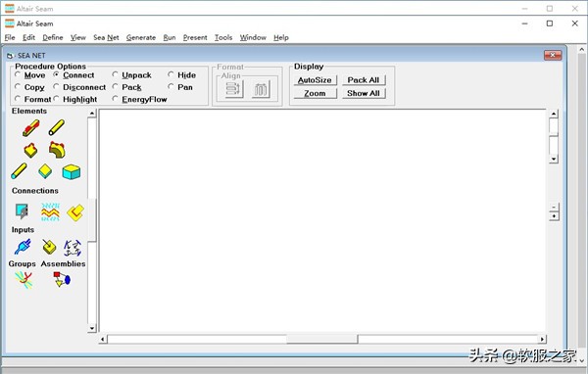Open the Edit menu
588x374 pixels.
tap(28, 37)
